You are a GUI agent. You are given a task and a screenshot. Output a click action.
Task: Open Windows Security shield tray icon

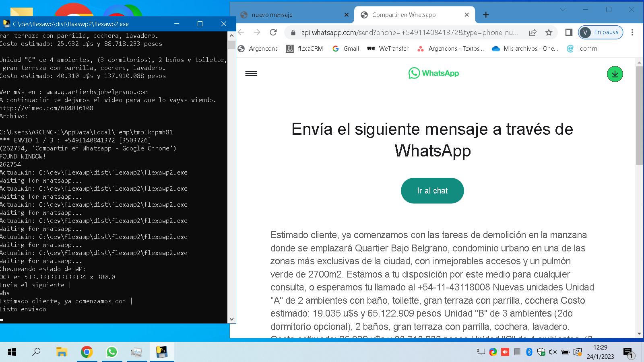coord(541,352)
